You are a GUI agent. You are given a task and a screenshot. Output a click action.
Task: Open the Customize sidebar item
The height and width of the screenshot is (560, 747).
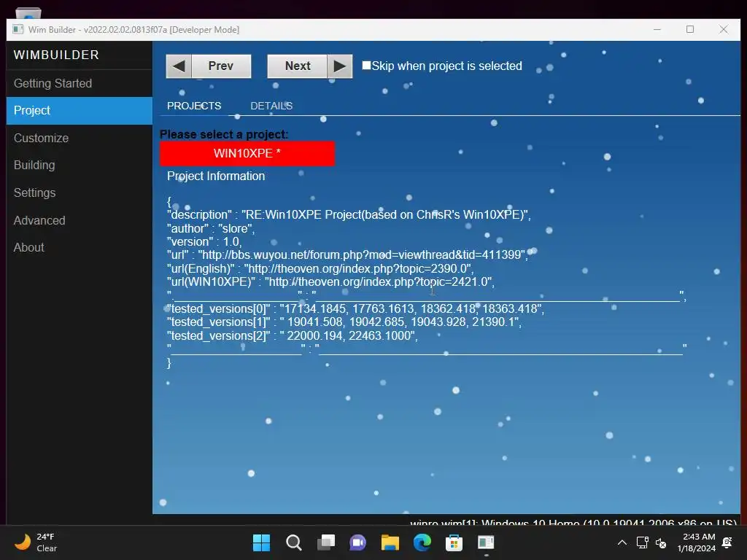[x=80, y=138]
